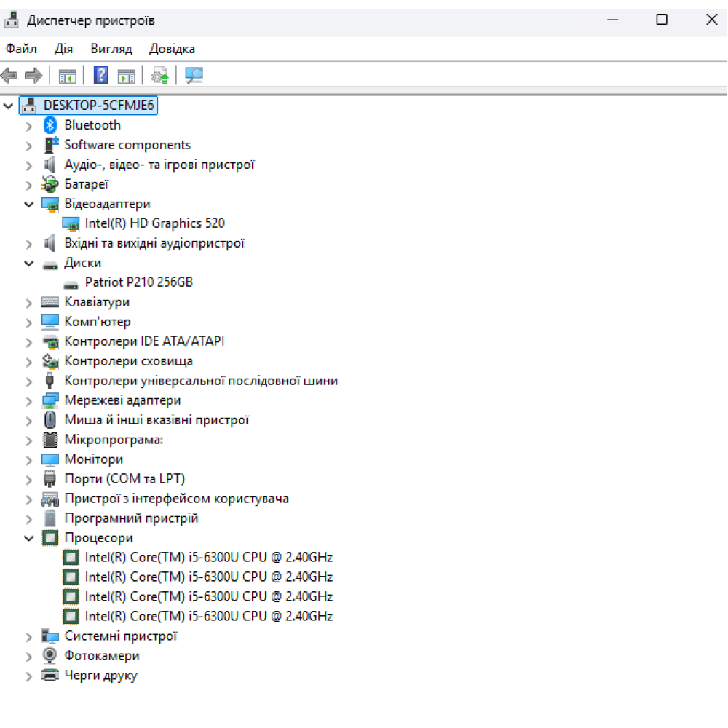Expand the Монітори category
The width and height of the screenshot is (728, 728).
(x=29, y=459)
